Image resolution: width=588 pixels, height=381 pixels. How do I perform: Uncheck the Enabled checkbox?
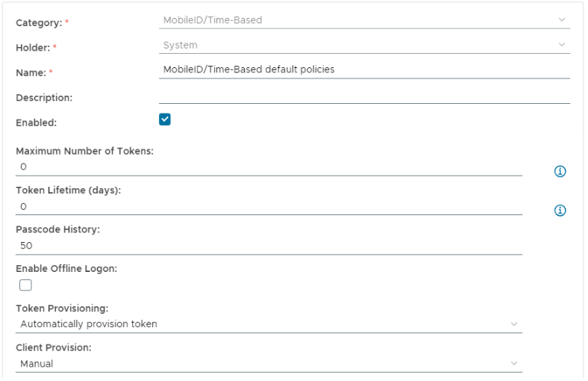pyautogui.click(x=165, y=119)
